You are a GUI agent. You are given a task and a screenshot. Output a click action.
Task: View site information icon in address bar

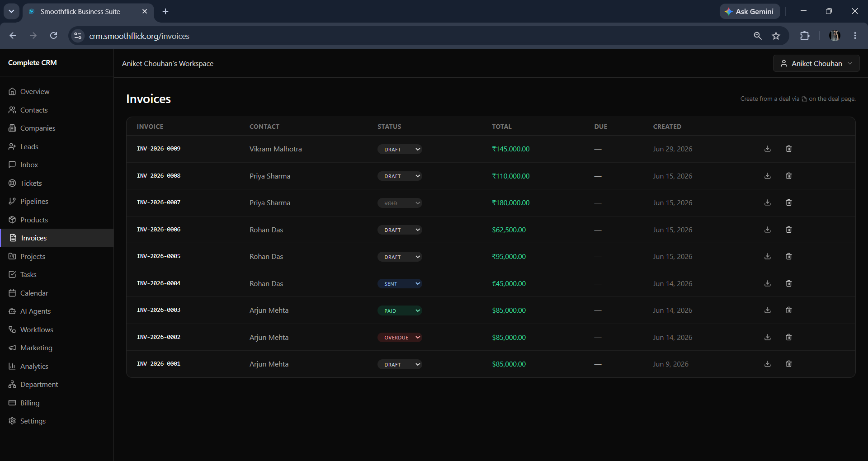pos(78,36)
